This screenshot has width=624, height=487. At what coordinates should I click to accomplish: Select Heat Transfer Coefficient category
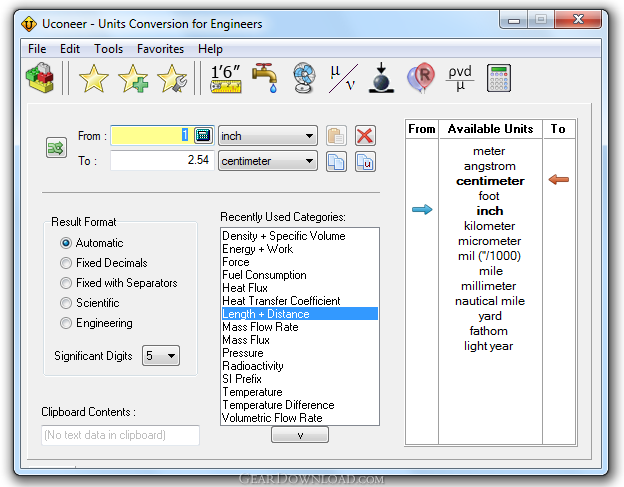pyautogui.click(x=300, y=301)
